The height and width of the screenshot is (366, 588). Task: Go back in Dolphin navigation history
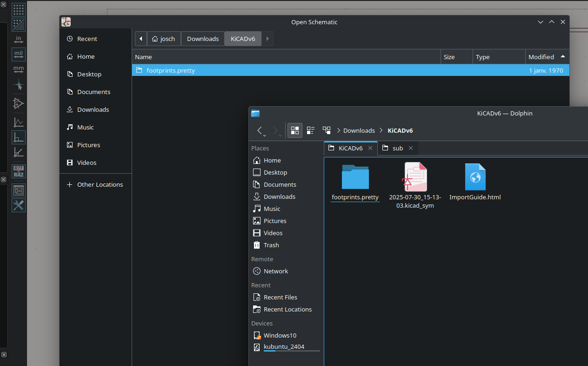260,130
